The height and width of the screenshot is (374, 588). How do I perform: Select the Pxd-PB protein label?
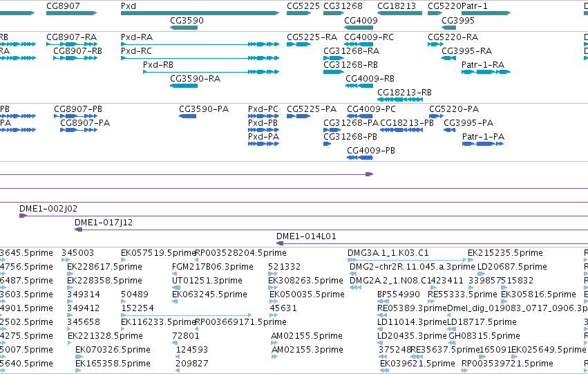tap(263, 123)
